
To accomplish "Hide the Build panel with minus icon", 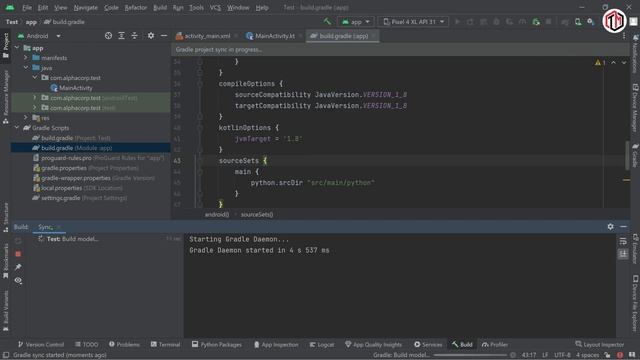I will (623, 227).
